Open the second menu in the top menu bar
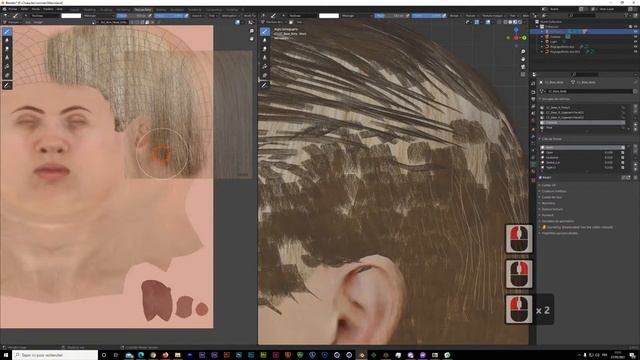The width and height of the screenshot is (640, 360). pyautogui.click(x=24, y=9)
